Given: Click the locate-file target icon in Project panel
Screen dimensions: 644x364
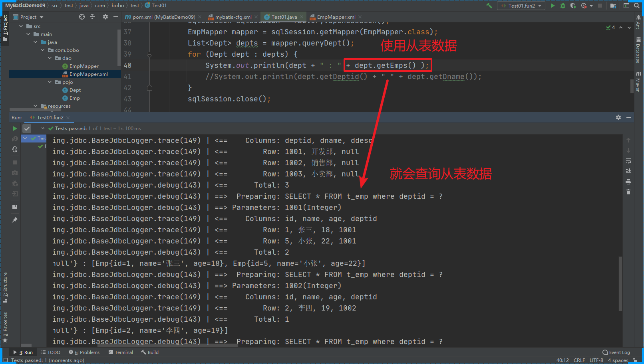Looking at the screenshot, I should pyautogui.click(x=82, y=17).
